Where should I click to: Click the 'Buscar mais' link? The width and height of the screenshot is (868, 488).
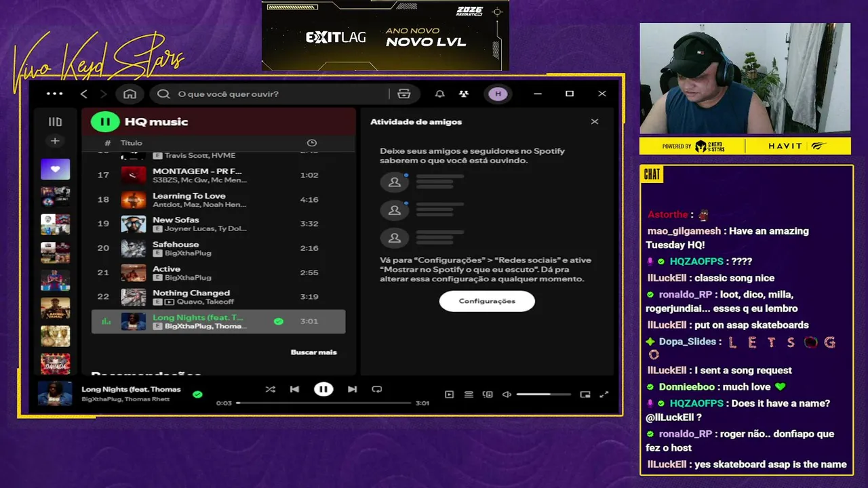pyautogui.click(x=313, y=352)
